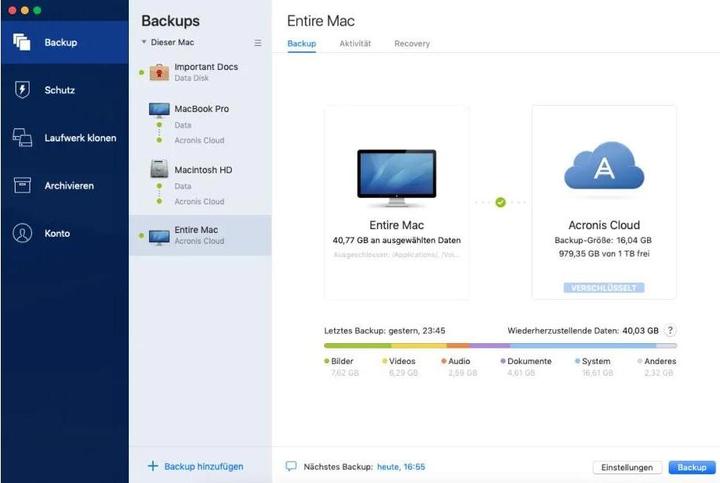Image resolution: width=720 pixels, height=483 pixels.
Task: Click the Backup-Größe: 16,04 GB text
Action: [x=603, y=240]
